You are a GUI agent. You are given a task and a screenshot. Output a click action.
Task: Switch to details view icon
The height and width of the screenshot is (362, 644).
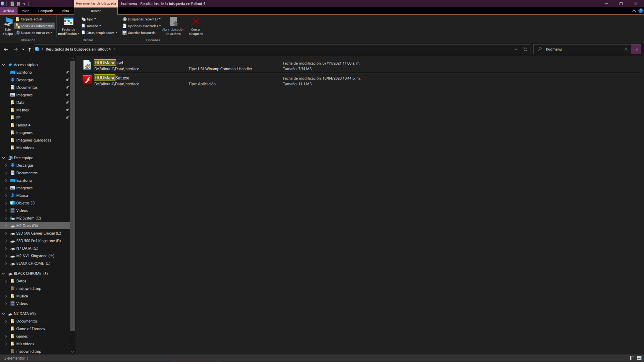coord(632,358)
